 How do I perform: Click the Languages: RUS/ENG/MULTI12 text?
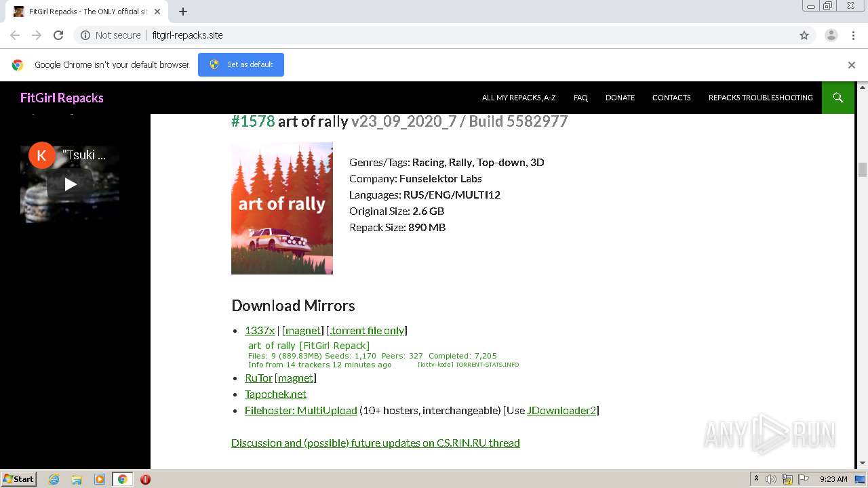point(425,195)
